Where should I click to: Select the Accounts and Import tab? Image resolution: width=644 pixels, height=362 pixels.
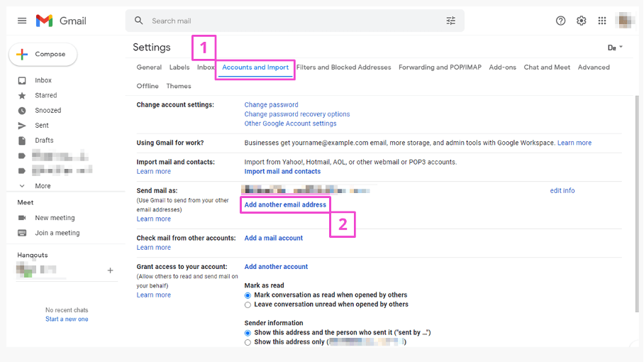coord(255,67)
